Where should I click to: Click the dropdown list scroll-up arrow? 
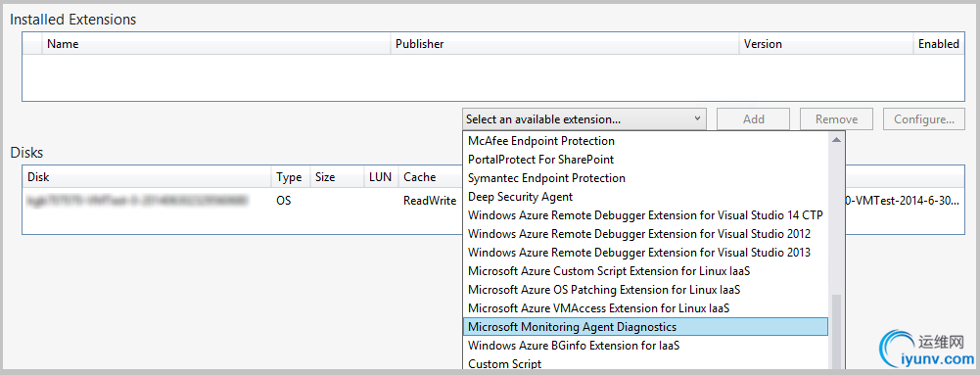coord(836,139)
